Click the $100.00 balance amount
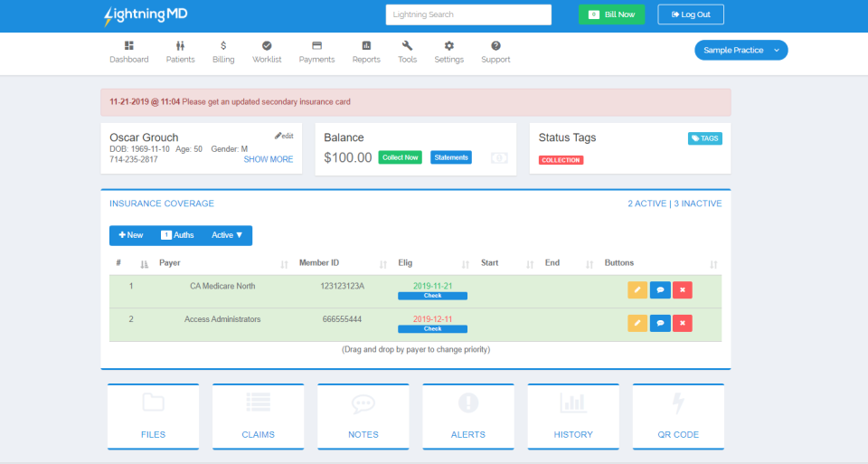This screenshot has height=464, width=868. point(347,157)
